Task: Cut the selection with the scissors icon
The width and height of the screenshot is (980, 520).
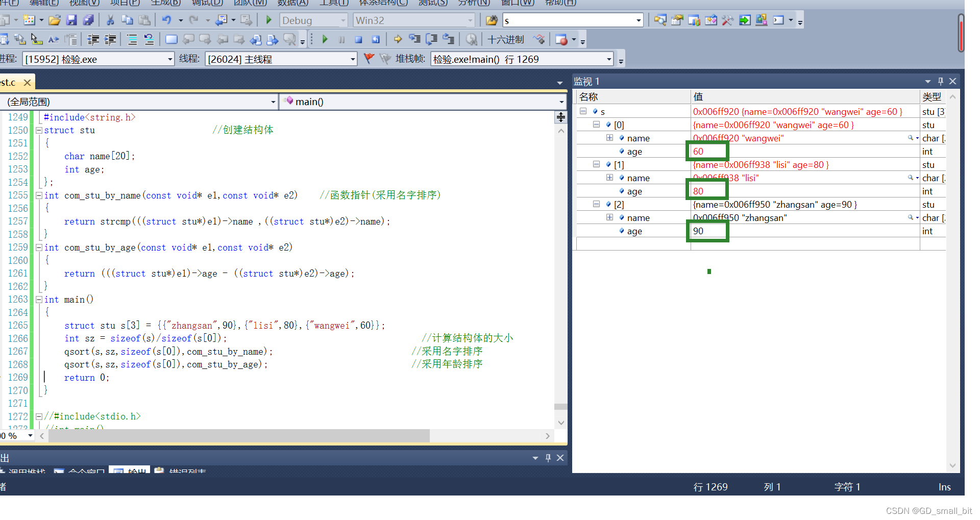Action: pyautogui.click(x=110, y=20)
